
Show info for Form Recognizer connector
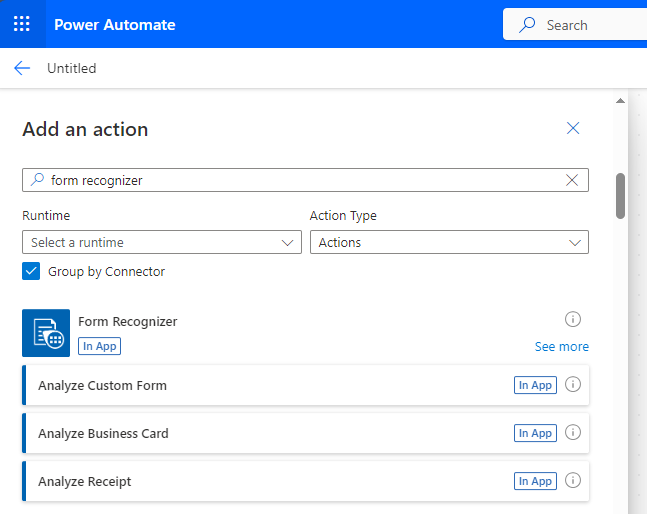[573, 319]
